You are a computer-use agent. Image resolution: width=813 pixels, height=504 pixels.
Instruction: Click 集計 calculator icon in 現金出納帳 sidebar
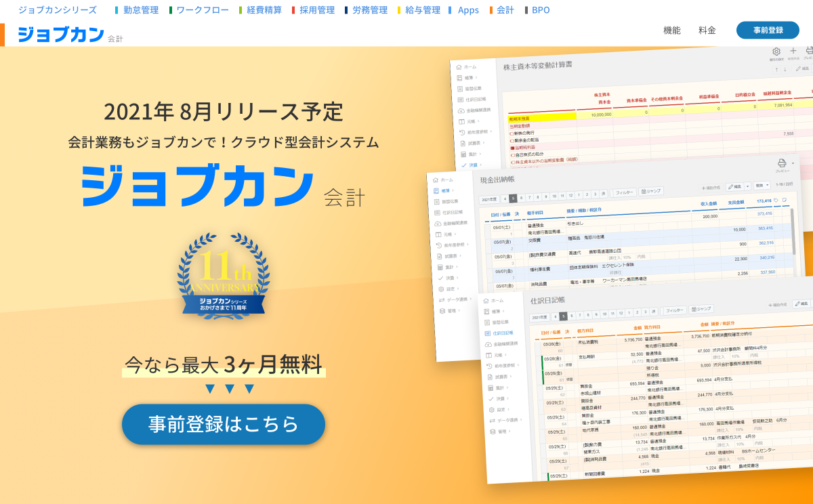[441, 267]
